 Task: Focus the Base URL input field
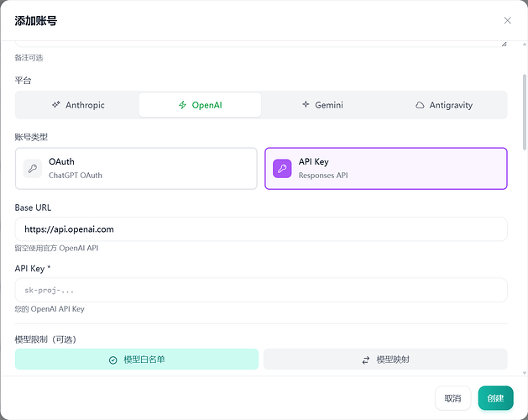261,229
